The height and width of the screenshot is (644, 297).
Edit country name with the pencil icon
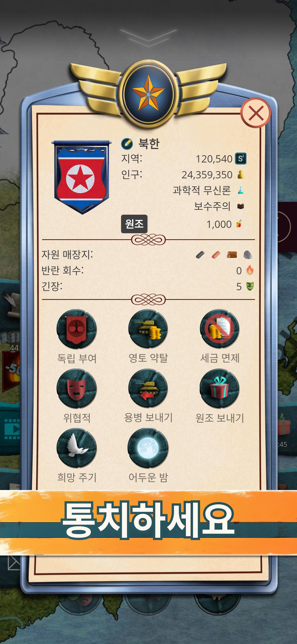coord(127,144)
